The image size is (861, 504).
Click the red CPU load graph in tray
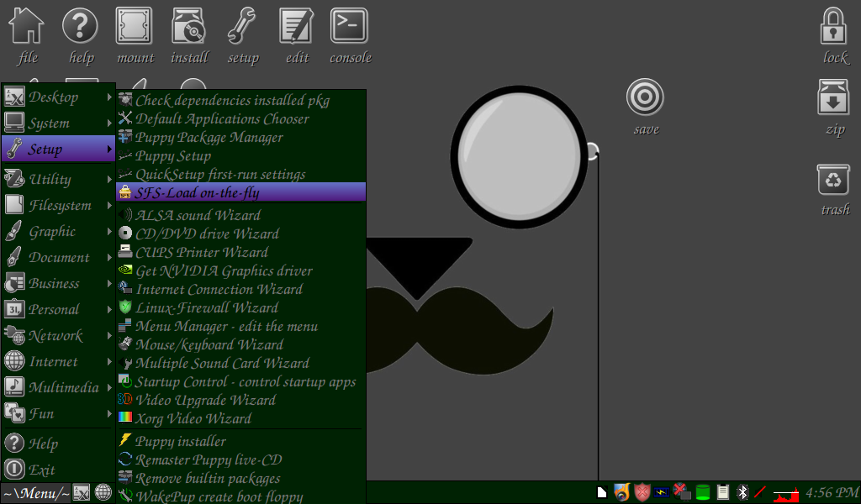pyautogui.click(x=786, y=494)
